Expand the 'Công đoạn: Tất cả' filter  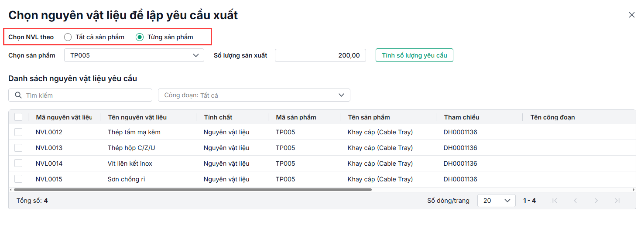pyautogui.click(x=254, y=95)
